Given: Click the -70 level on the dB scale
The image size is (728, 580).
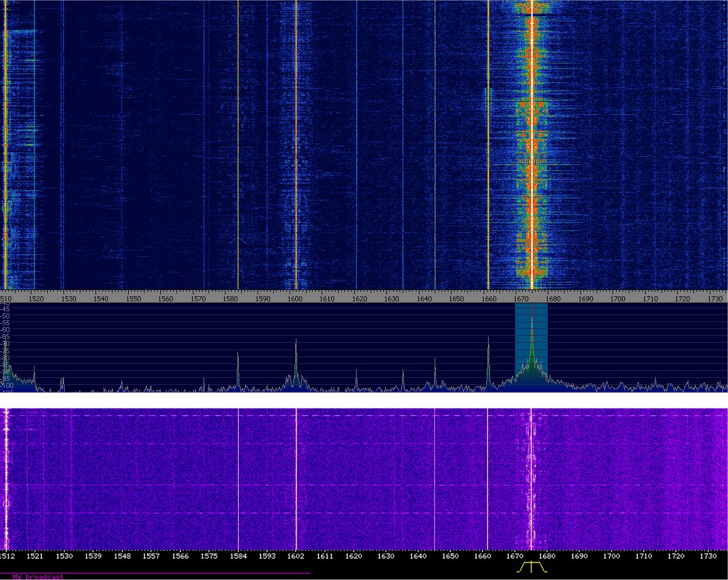Looking at the screenshot, I should (x=6, y=343).
